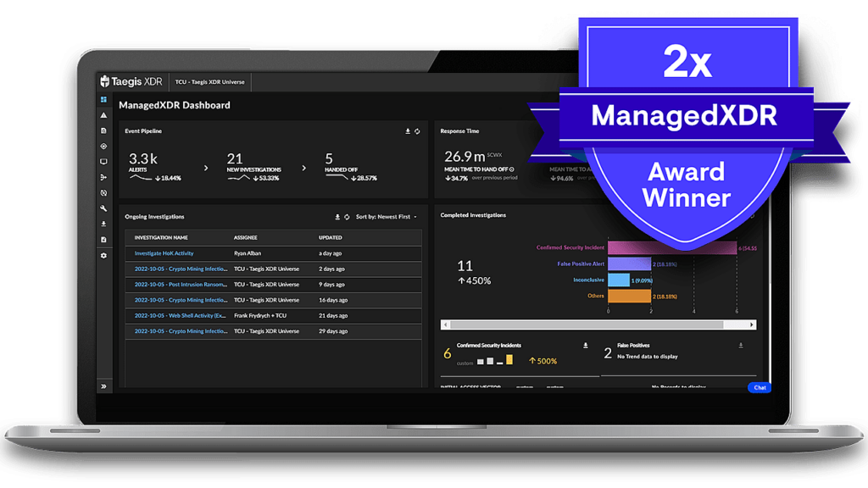Click the chart scrollbar left arrow
This screenshot has height=488, width=868.
click(445, 324)
